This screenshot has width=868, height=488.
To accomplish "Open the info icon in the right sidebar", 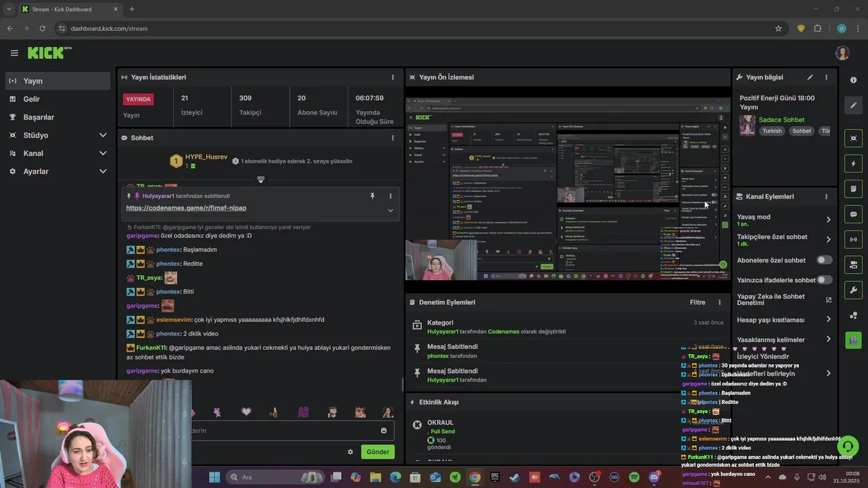I will (853, 80).
